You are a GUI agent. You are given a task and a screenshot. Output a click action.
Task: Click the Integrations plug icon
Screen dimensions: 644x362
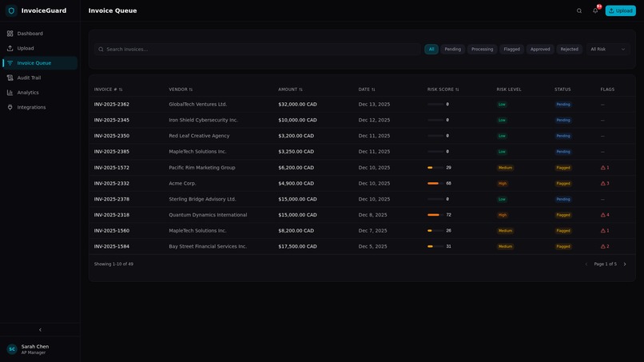point(10,107)
